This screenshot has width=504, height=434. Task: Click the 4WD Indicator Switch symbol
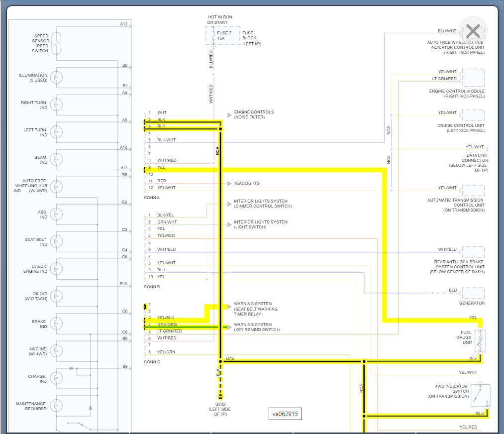[481, 395]
